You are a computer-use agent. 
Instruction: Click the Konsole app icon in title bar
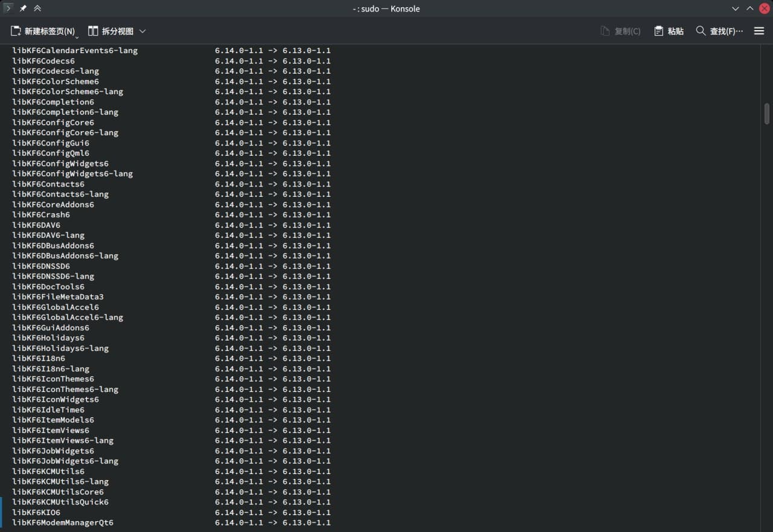click(8, 8)
